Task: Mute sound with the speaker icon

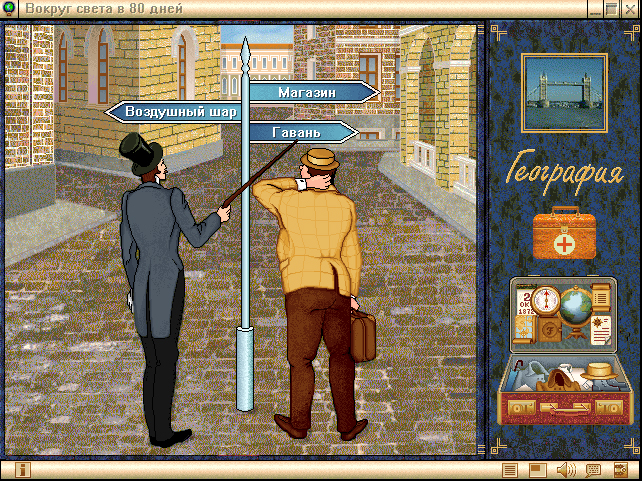Action: [x=565, y=470]
